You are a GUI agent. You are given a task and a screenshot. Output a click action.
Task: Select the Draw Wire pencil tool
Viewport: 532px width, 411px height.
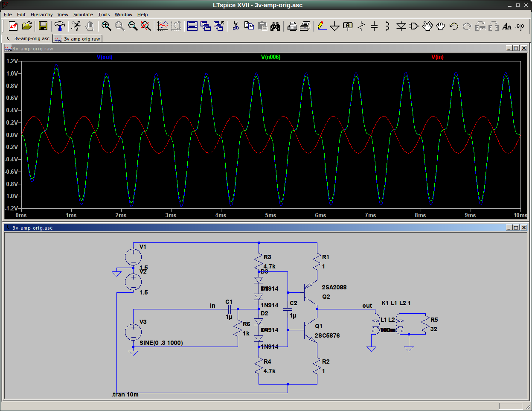point(322,26)
